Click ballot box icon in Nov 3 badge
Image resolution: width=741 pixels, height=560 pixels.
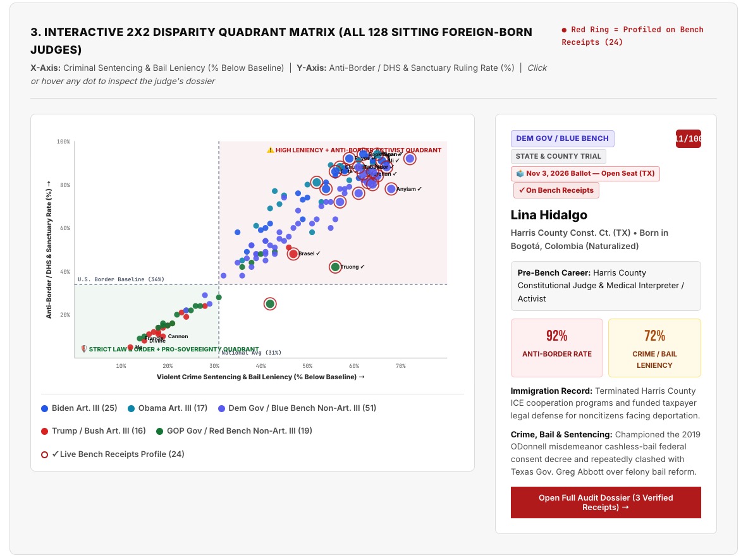pyautogui.click(x=520, y=173)
